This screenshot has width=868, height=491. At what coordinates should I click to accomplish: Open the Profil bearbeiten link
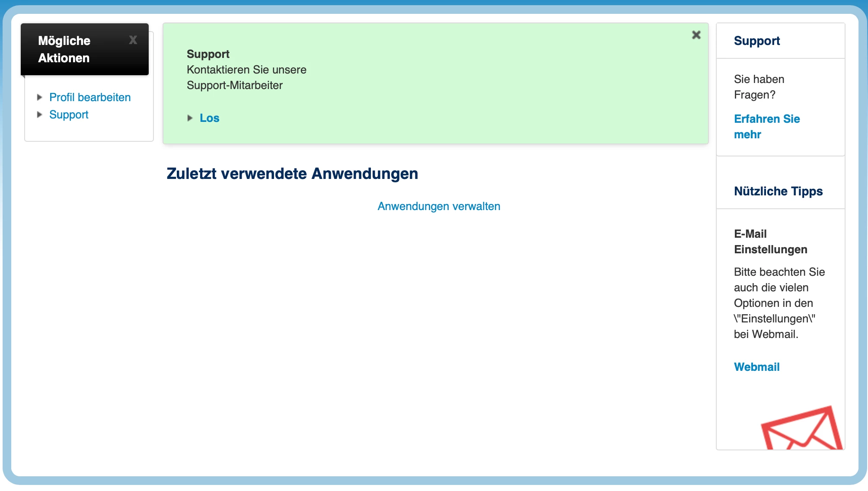pyautogui.click(x=90, y=97)
